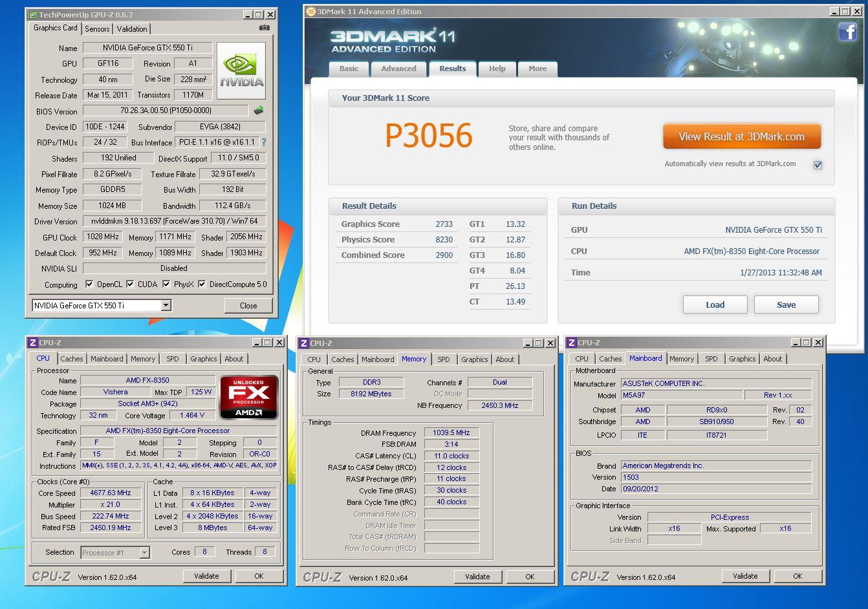The height and width of the screenshot is (609, 868).
Task: Click the Physics Score value 8230
Action: (x=444, y=240)
